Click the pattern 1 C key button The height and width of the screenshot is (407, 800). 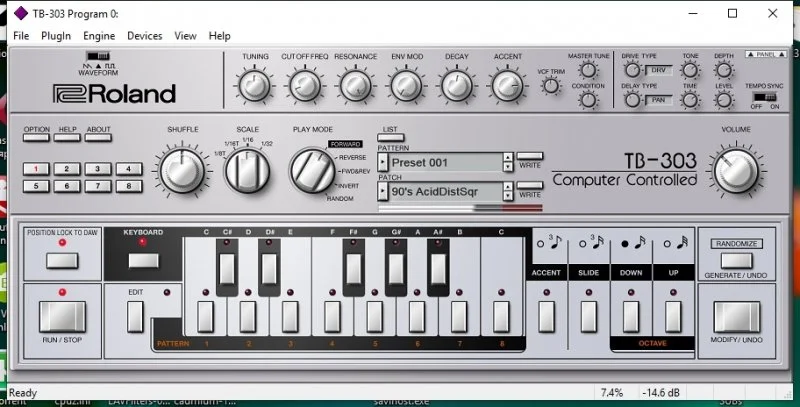(206, 317)
